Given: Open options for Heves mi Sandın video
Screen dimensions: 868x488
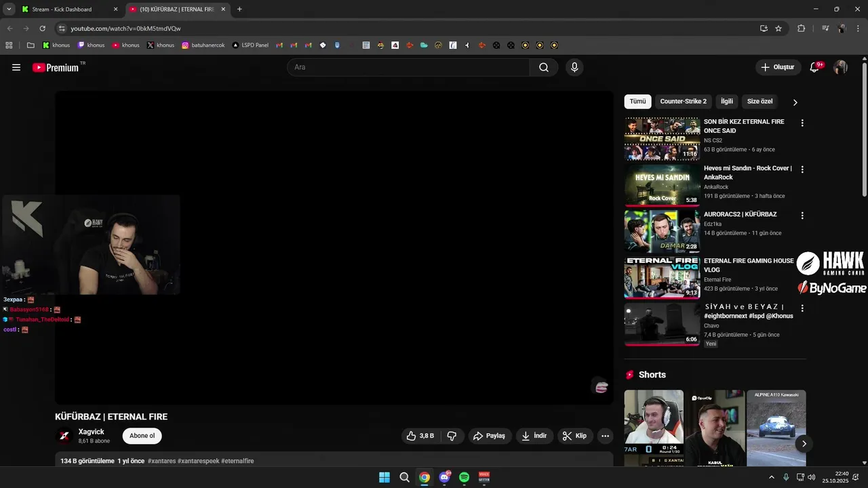Looking at the screenshot, I should (x=802, y=169).
